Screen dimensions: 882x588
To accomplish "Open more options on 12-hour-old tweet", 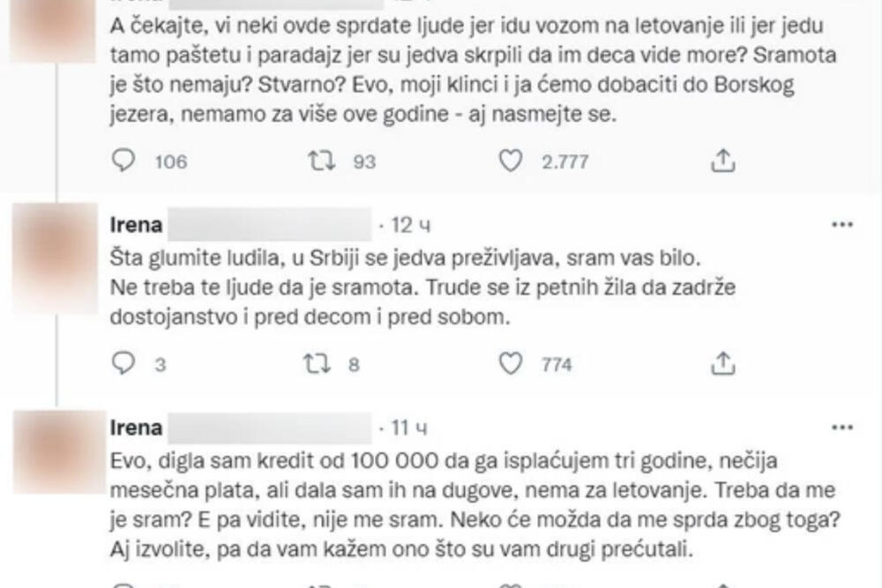I will 842,226.
